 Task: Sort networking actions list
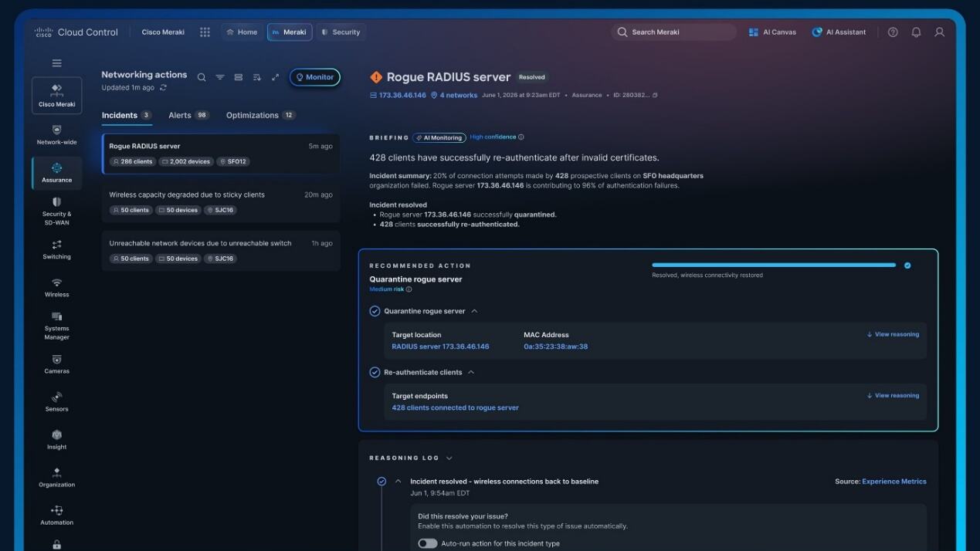click(x=257, y=77)
